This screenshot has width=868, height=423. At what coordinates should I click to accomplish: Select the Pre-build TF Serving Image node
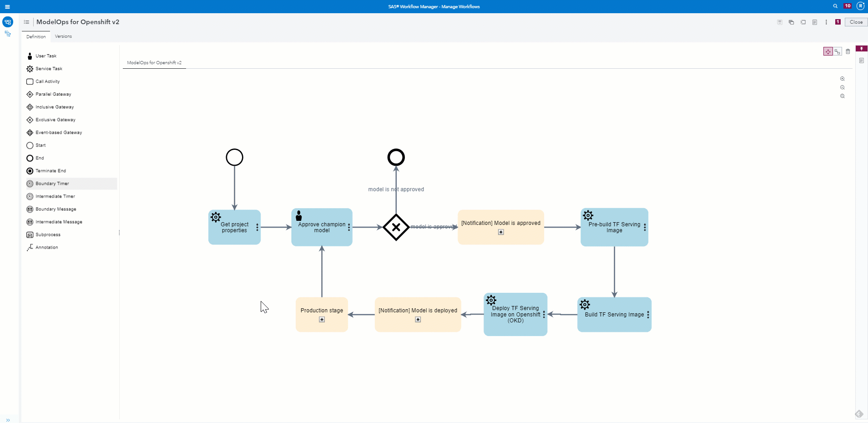click(x=614, y=227)
